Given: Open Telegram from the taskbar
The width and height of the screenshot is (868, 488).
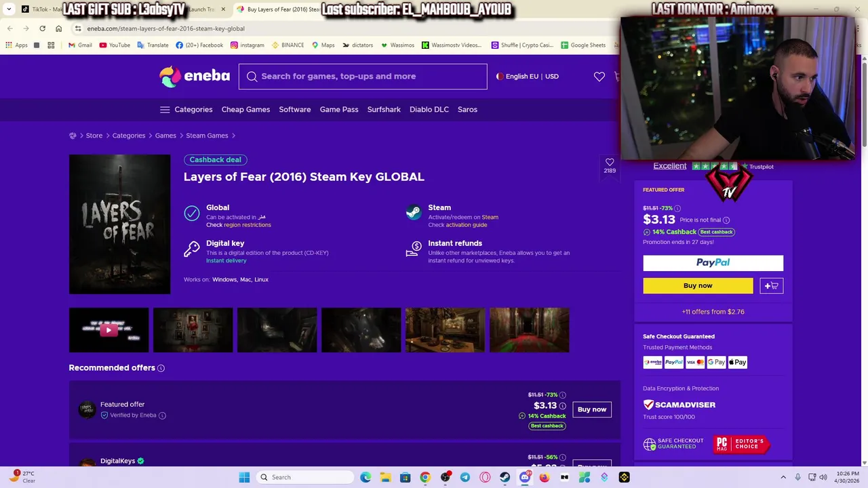Looking at the screenshot, I should coord(465,477).
